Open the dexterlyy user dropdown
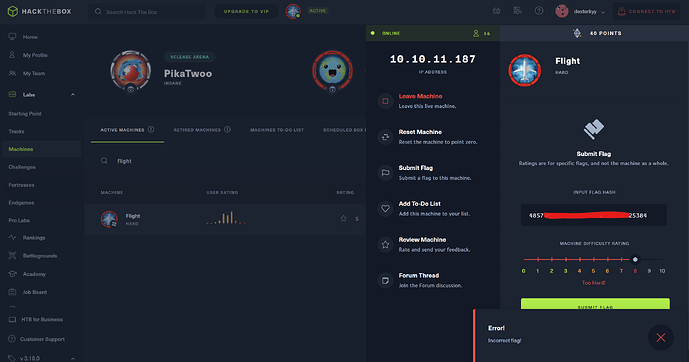 point(580,11)
